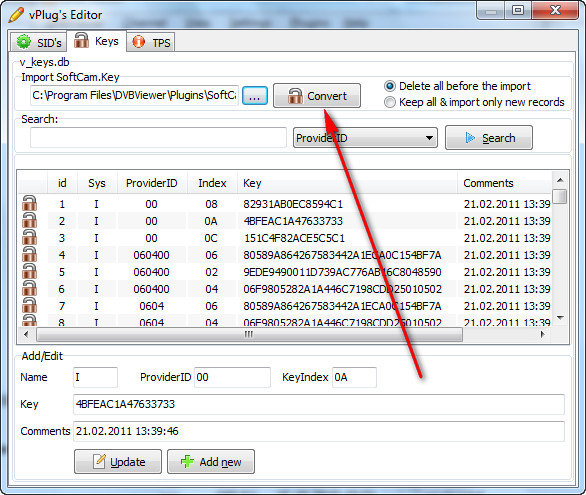Open the ProviderID search field dropdown
586x495 pixels.
(365, 138)
